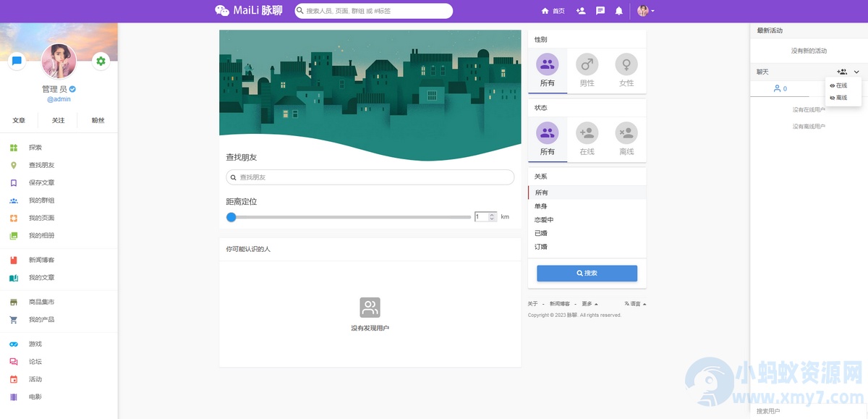The height and width of the screenshot is (419, 868).
Task: Click create group chat icon in 聊天 header
Action: (x=842, y=72)
